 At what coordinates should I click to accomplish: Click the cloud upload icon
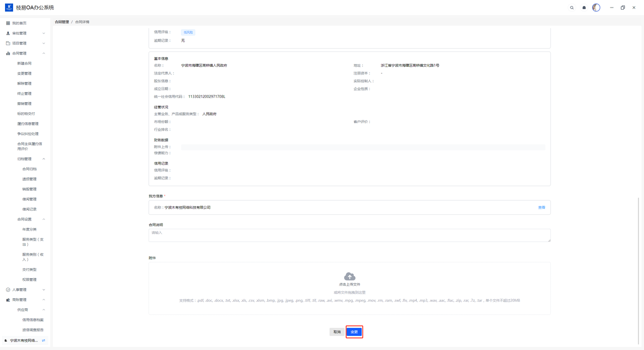(349, 277)
